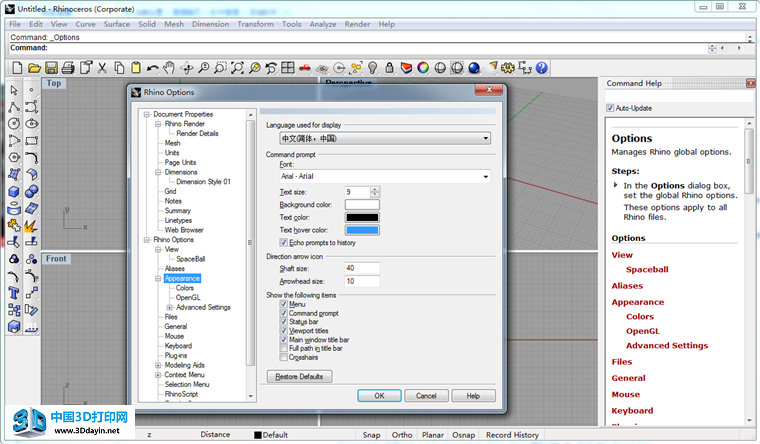Toggle Command prompt checkbox
The height and width of the screenshot is (444, 760).
click(284, 313)
